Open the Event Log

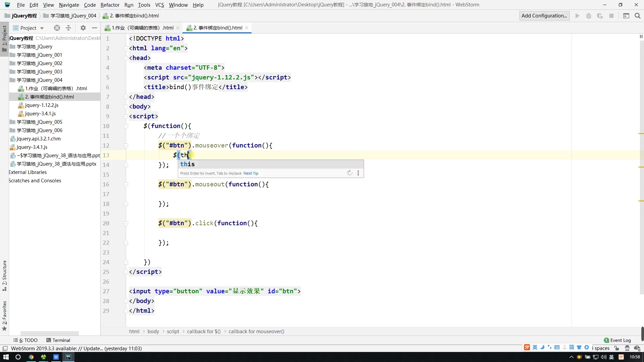pyautogui.click(x=617, y=340)
